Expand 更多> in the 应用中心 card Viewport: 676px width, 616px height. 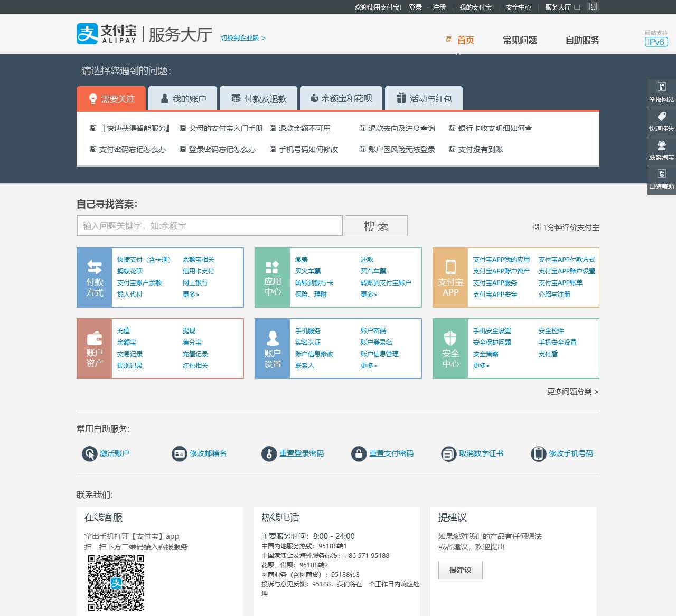(369, 295)
